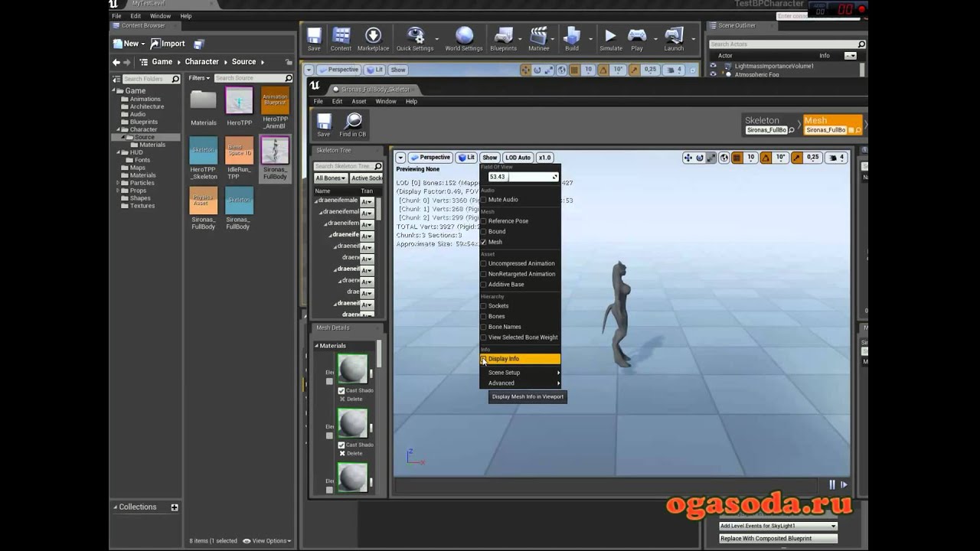The height and width of the screenshot is (551, 980).
Task: Collapse the Character folder in tree
Action: pos(117,129)
